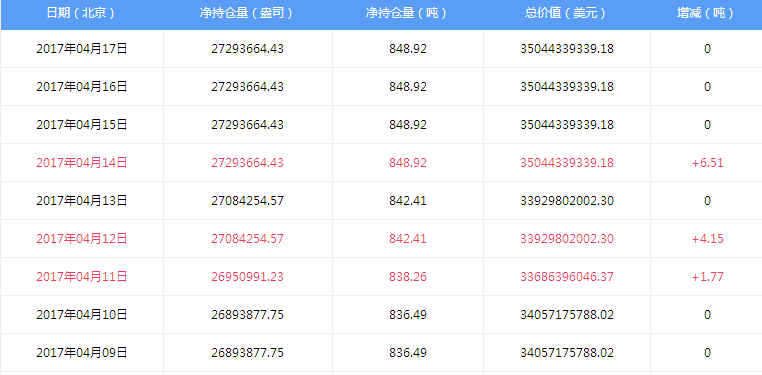The width and height of the screenshot is (762, 375).
Task: Click the 日期（北京）column header
Action: tap(82, 14)
